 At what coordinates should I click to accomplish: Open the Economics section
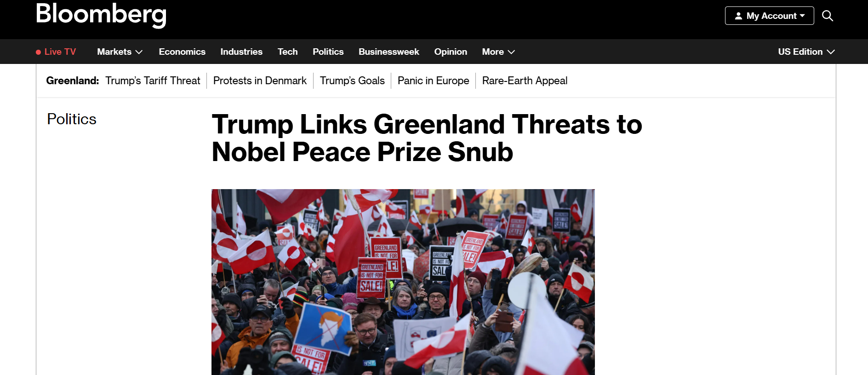182,52
